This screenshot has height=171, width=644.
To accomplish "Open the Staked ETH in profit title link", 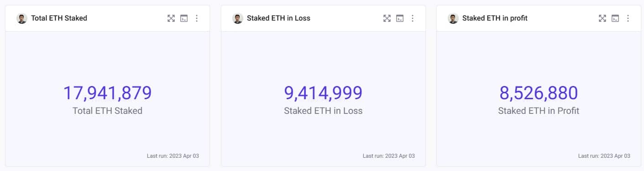I will coord(495,18).
